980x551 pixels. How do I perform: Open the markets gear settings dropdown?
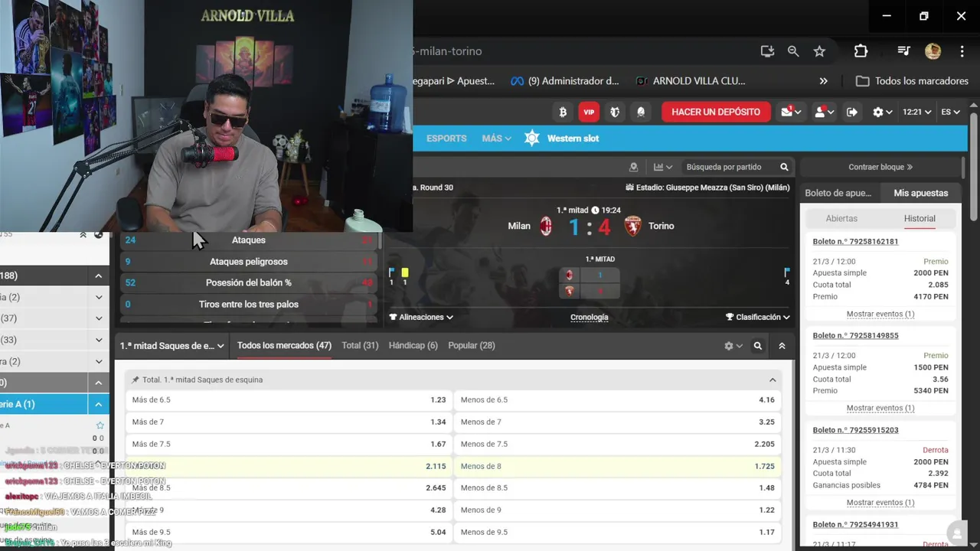click(x=733, y=346)
